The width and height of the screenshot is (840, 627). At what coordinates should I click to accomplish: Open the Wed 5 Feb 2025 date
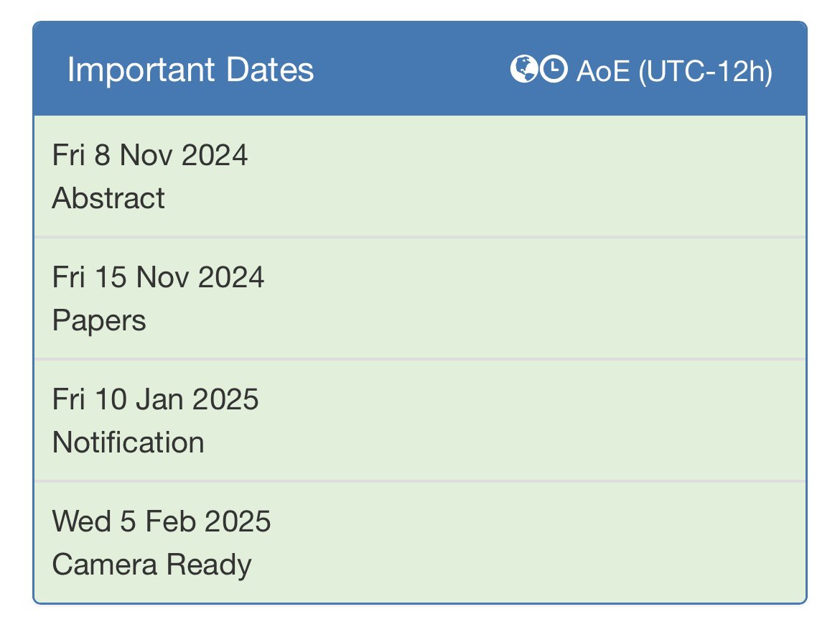point(162,521)
